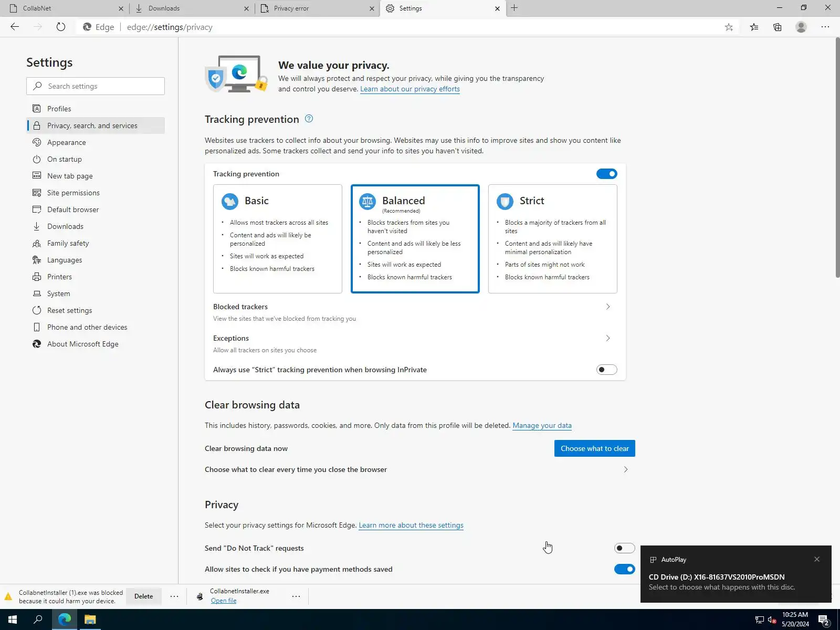840x630 pixels.
Task: Open Learn about our privacy efforts link
Action: coord(410,89)
